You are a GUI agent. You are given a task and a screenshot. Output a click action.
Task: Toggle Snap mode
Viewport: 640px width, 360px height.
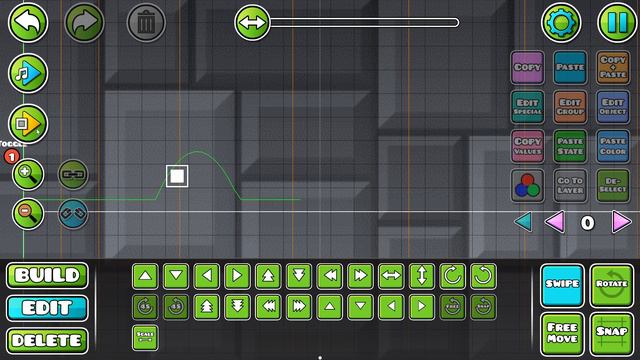click(x=611, y=333)
